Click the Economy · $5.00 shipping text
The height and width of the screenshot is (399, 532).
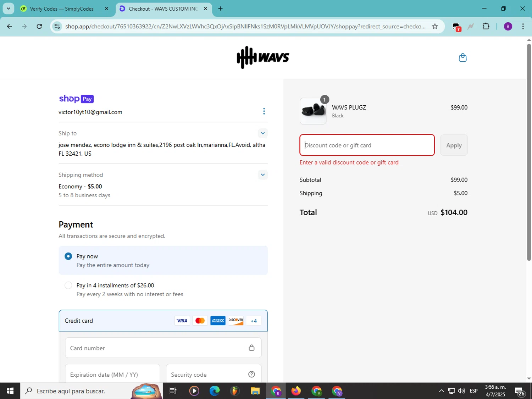pos(80,187)
